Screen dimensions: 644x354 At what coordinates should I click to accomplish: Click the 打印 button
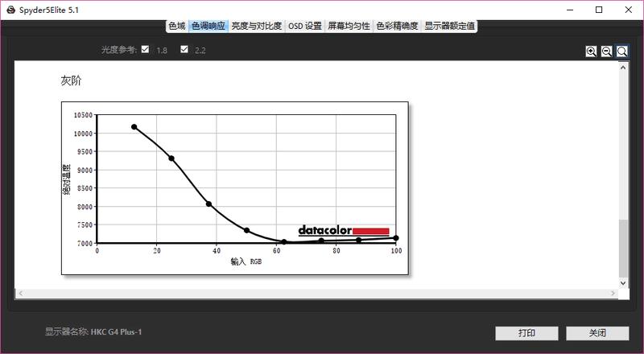tap(526, 333)
